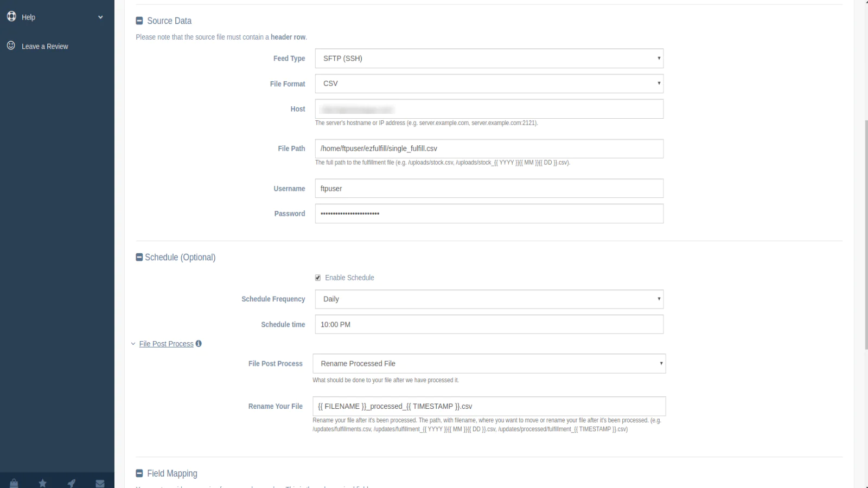Click the File Post Process link
Image resolution: width=868 pixels, height=488 pixels.
166,344
